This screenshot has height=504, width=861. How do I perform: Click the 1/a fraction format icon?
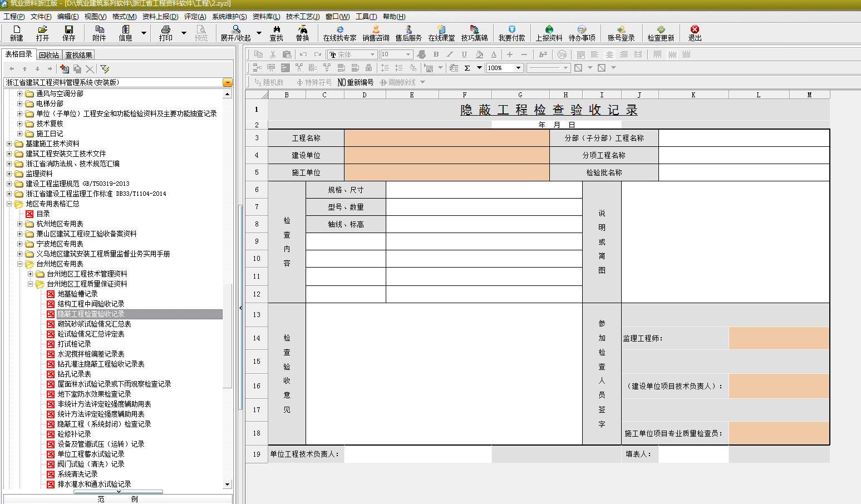coord(562,55)
